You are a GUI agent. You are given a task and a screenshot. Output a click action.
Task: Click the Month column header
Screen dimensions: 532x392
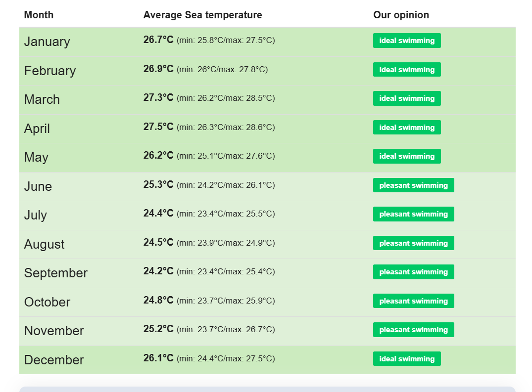click(x=39, y=15)
